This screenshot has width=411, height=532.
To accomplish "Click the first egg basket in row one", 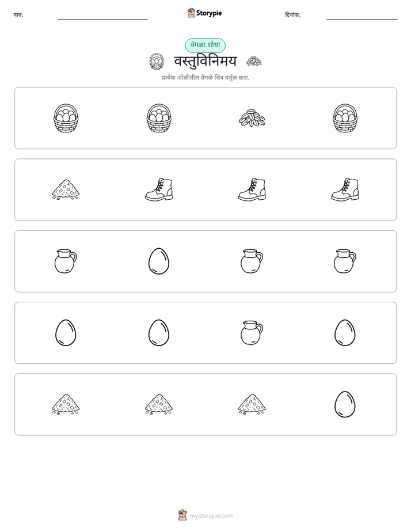I will point(66,118).
